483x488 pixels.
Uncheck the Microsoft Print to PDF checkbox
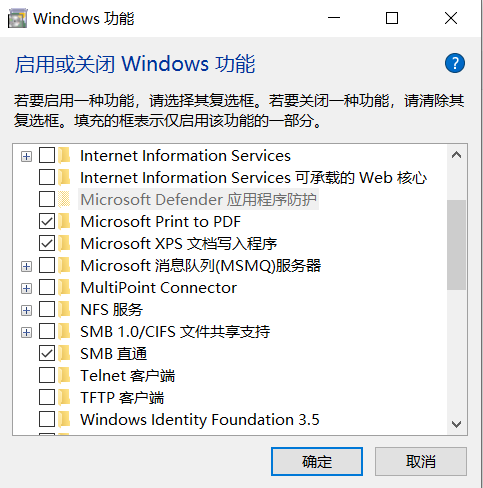coord(47,222)
